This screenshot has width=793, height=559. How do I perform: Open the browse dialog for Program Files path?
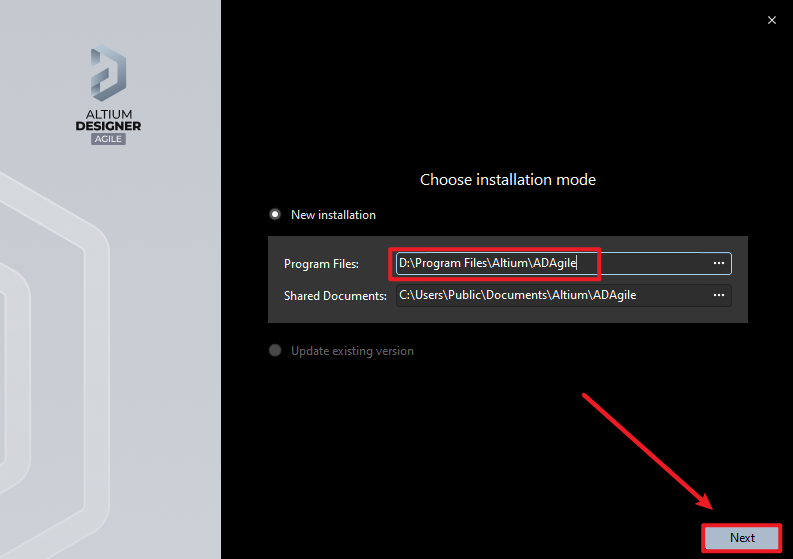coord(718,263)
